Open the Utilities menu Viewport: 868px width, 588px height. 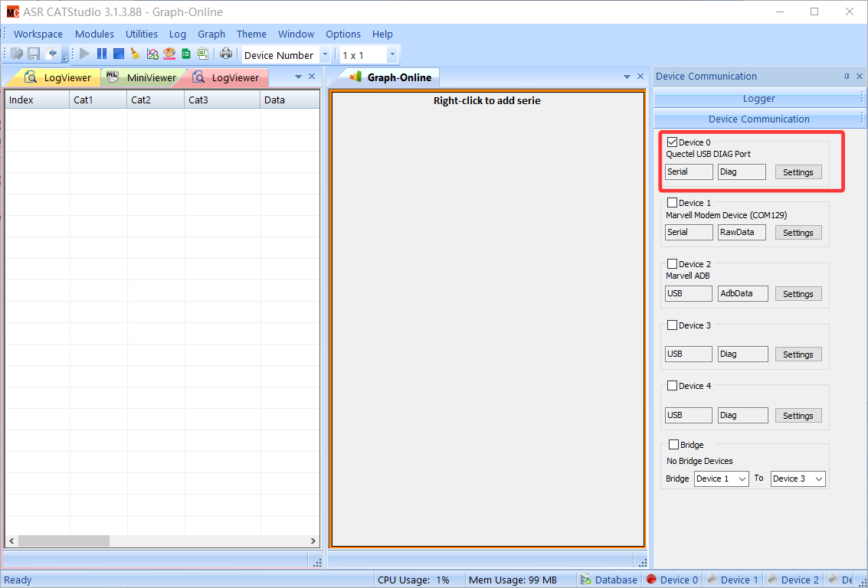point(142,34)
